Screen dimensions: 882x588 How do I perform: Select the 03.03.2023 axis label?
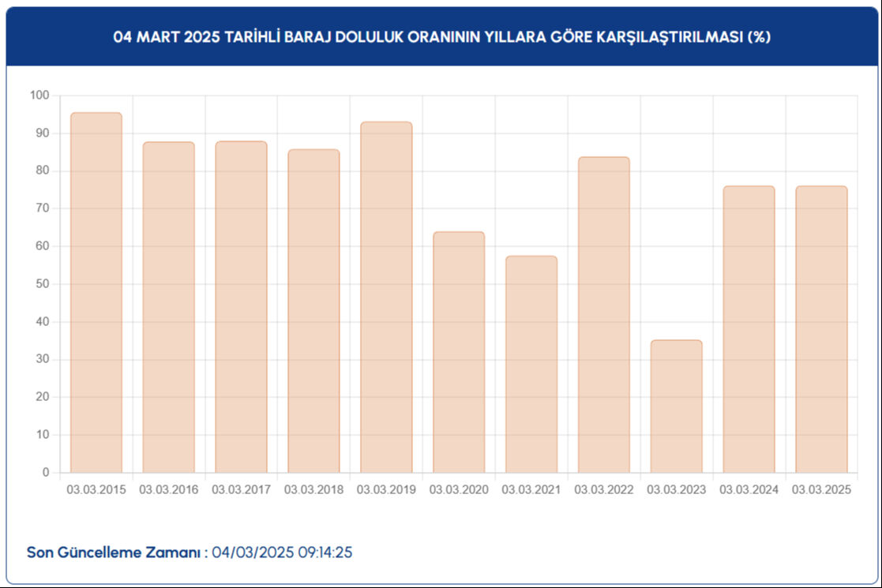pos(677,489)
